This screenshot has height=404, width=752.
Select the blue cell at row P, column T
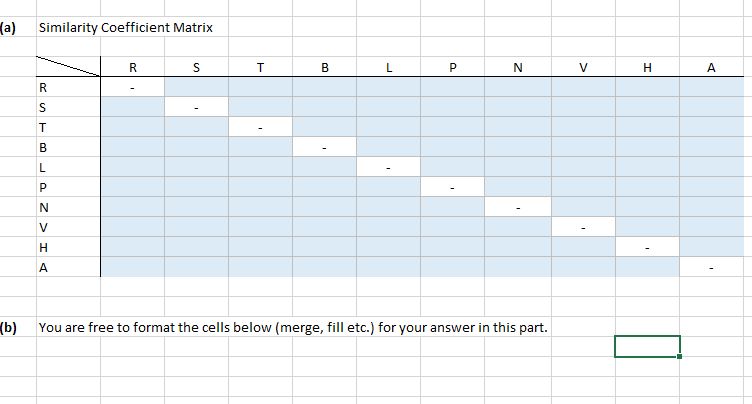tap(260, 187)
